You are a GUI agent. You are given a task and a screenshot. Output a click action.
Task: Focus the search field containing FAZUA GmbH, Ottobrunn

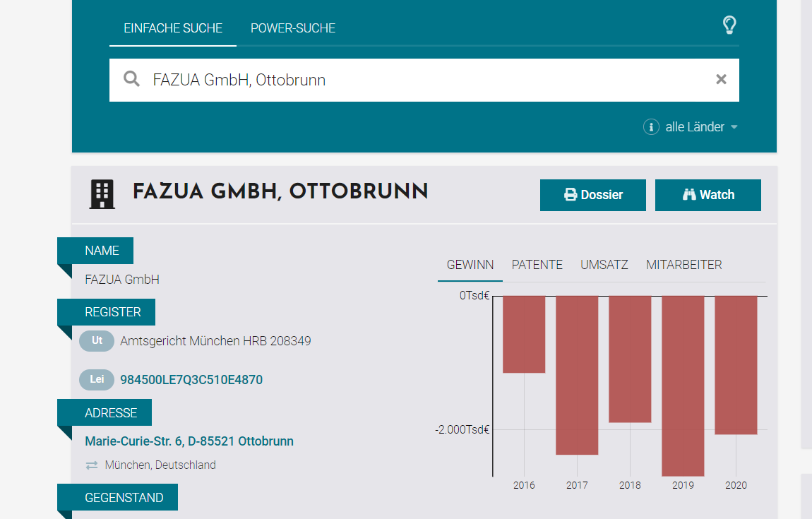424,80
